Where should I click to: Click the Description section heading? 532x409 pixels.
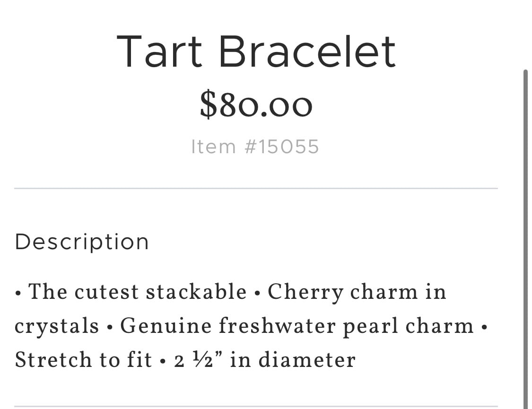[82, 242]
